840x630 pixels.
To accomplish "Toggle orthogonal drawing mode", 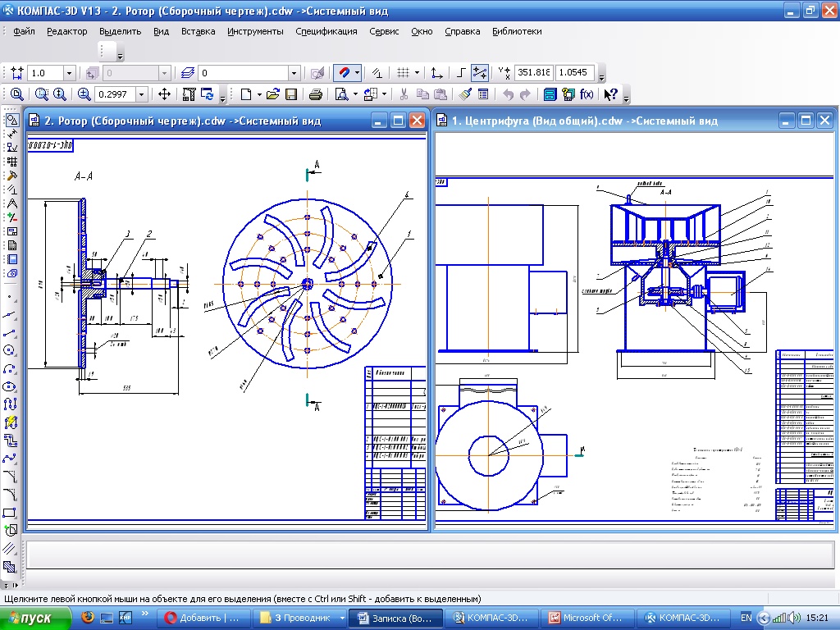I will click(x=461, y=73).
